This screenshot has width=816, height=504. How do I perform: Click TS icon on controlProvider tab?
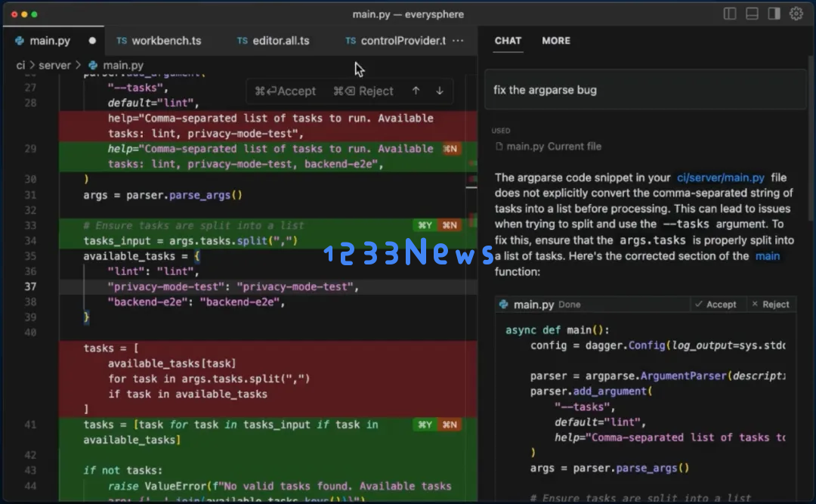[x=351, y=41]
